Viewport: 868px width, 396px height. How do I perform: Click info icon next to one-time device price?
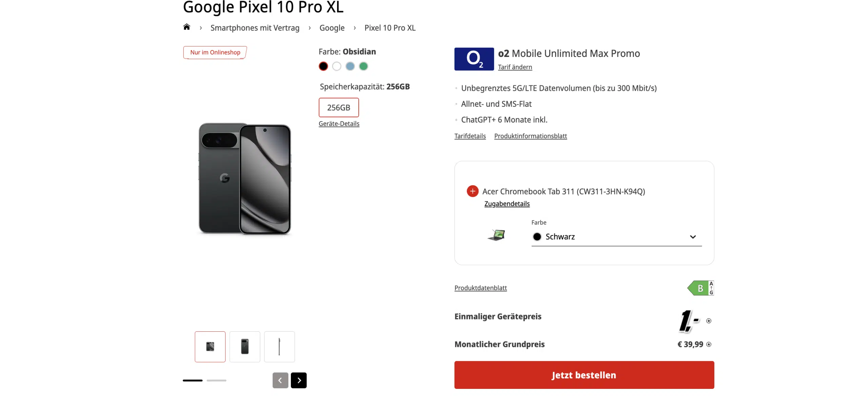coord(709,321)
